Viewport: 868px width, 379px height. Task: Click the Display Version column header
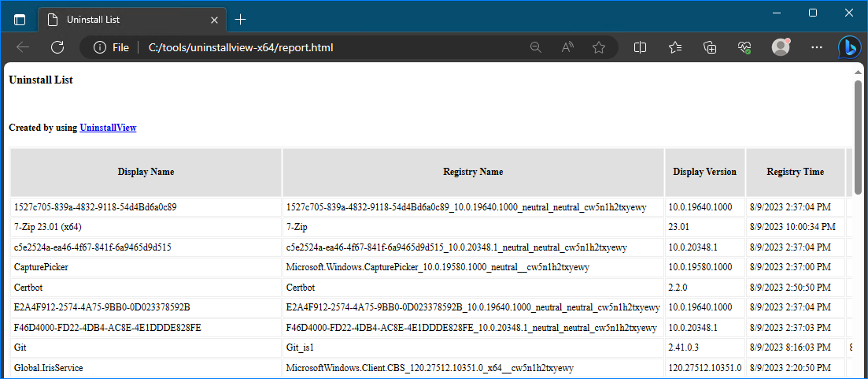coord(704,172)
